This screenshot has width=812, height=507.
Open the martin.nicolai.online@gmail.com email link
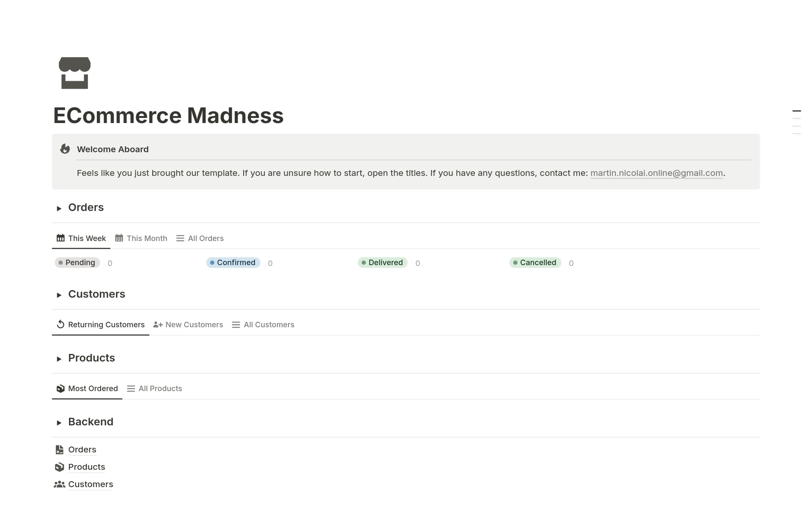656,173
